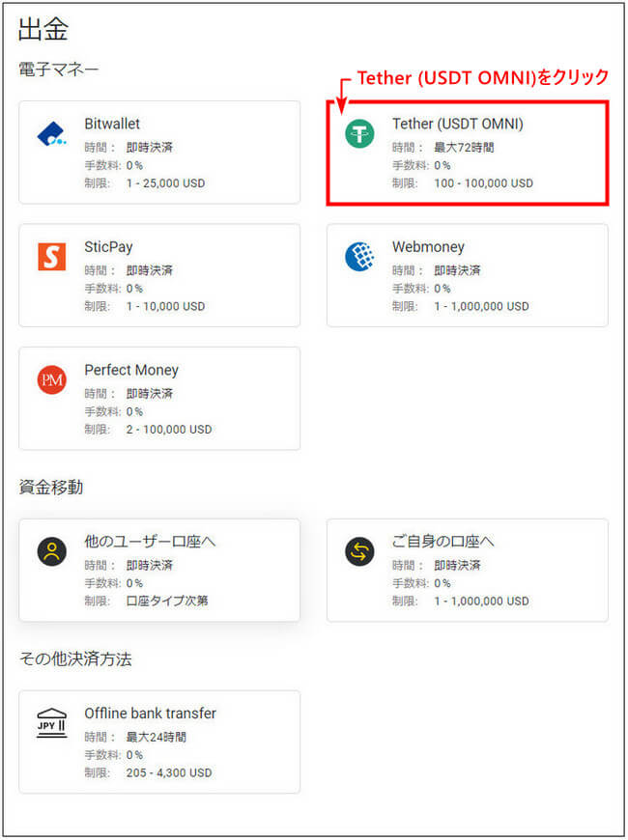This screenshot has height=840, width=628.
Task: Click the red Perfect Money PM icon
Action: click(x=51, y=379)
